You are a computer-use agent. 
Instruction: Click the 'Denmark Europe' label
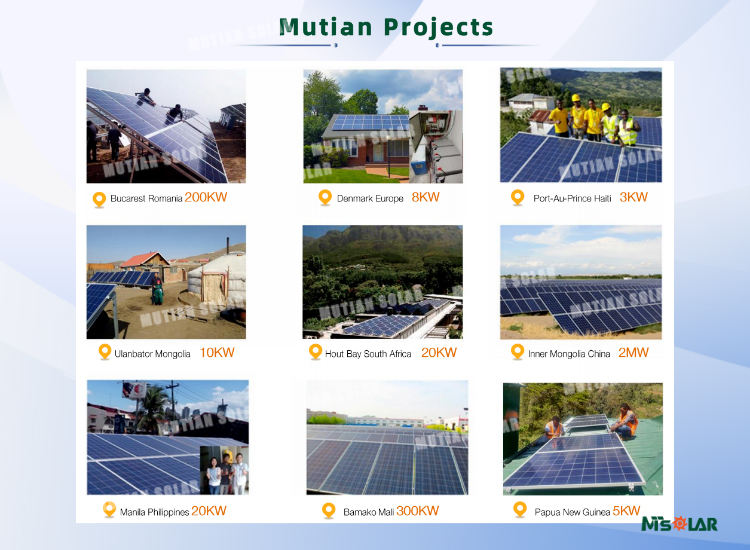pos(370,198)
